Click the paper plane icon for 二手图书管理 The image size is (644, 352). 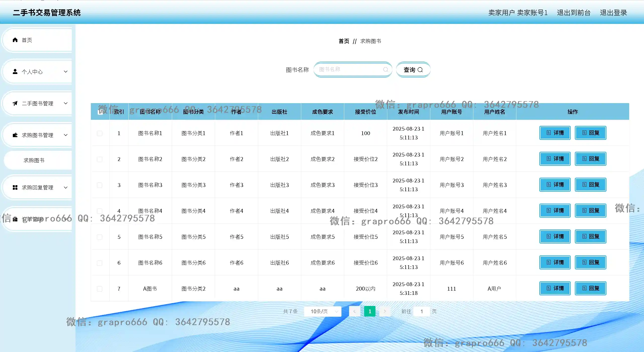tap(15, 103)
